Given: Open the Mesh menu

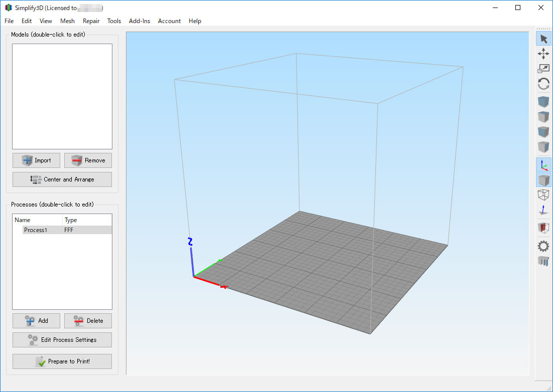Looking at the screenshot, I should tap(67, 21).
